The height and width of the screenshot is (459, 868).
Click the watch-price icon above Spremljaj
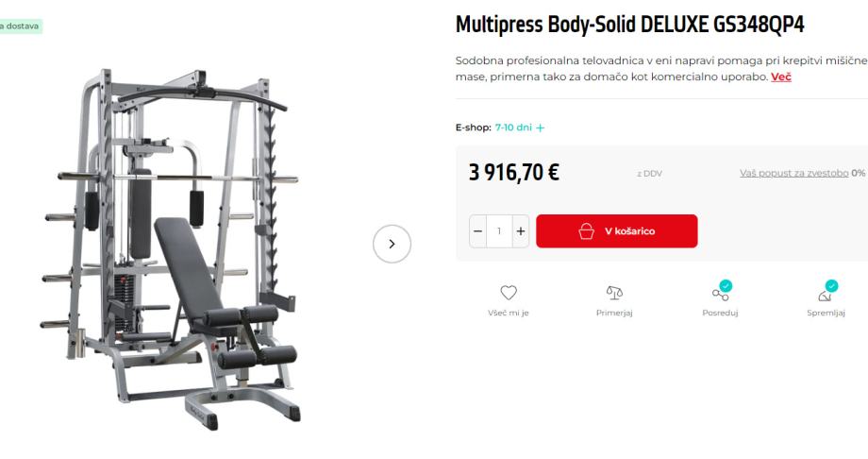click(x=825, y=296)
